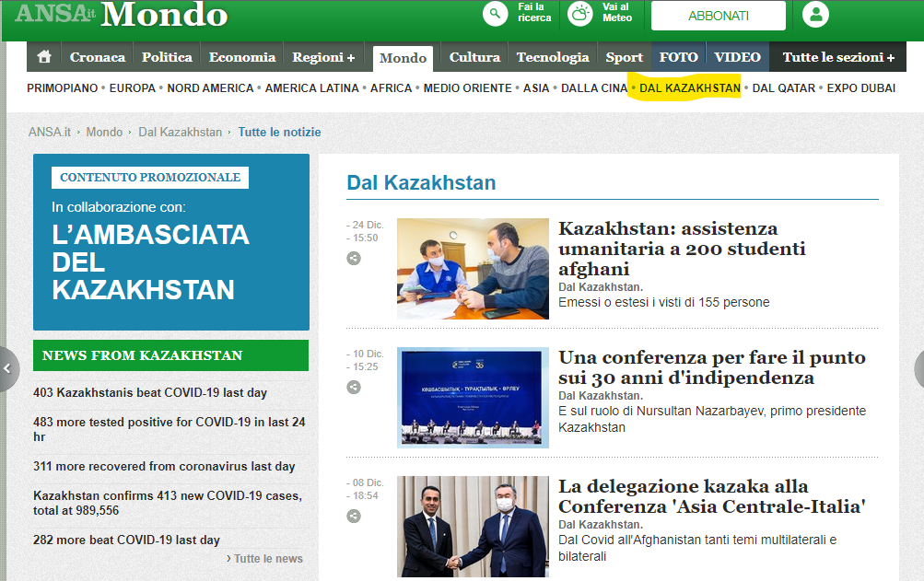Open search with the magnifier icon

coord(495,14)
